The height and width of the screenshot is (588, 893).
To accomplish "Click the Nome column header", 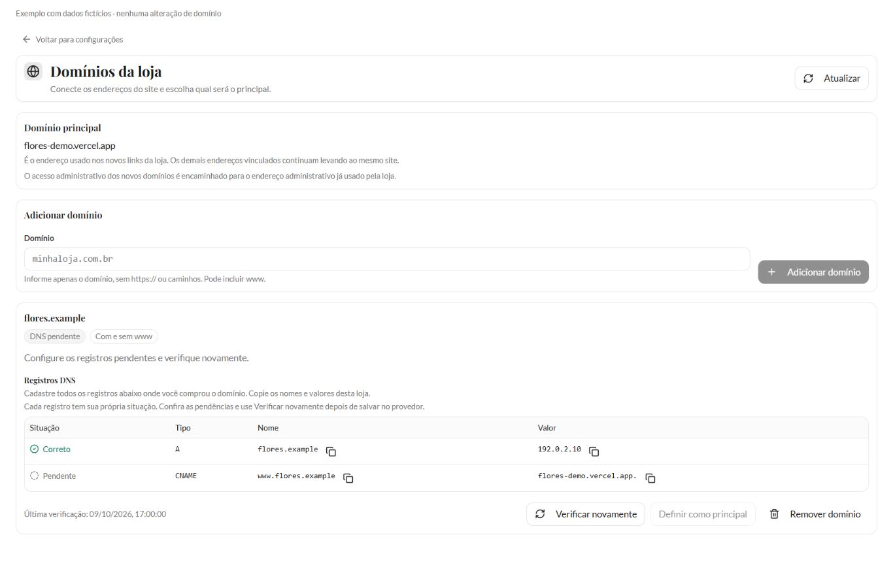I will coord(268,428).
